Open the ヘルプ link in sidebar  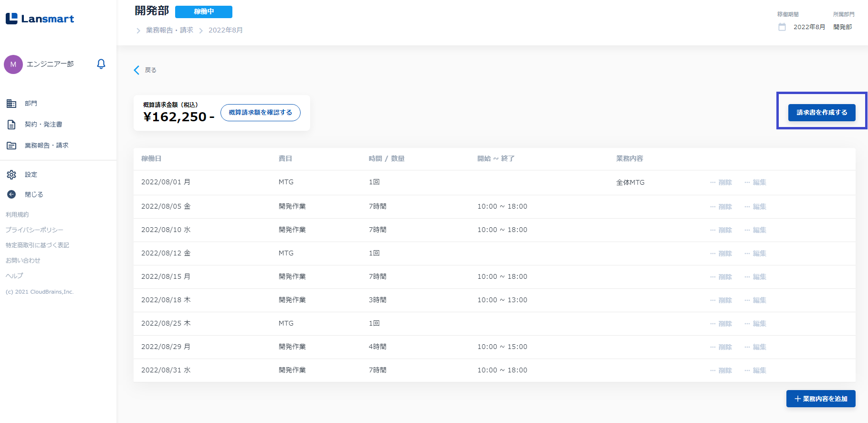(14, 276)
